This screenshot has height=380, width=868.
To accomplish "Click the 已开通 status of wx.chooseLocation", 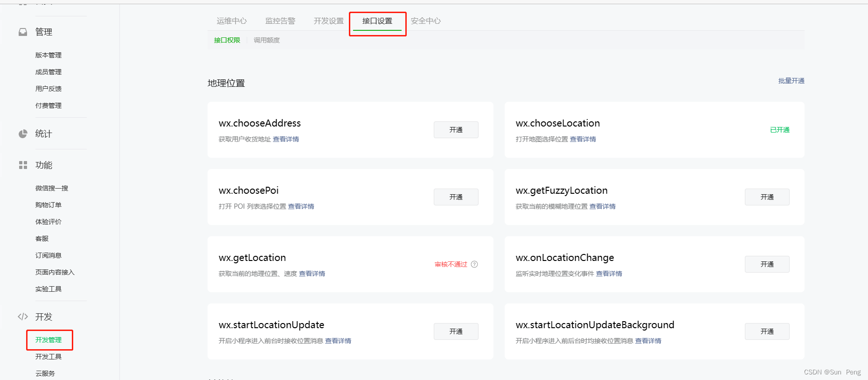I will pos(780,130).
